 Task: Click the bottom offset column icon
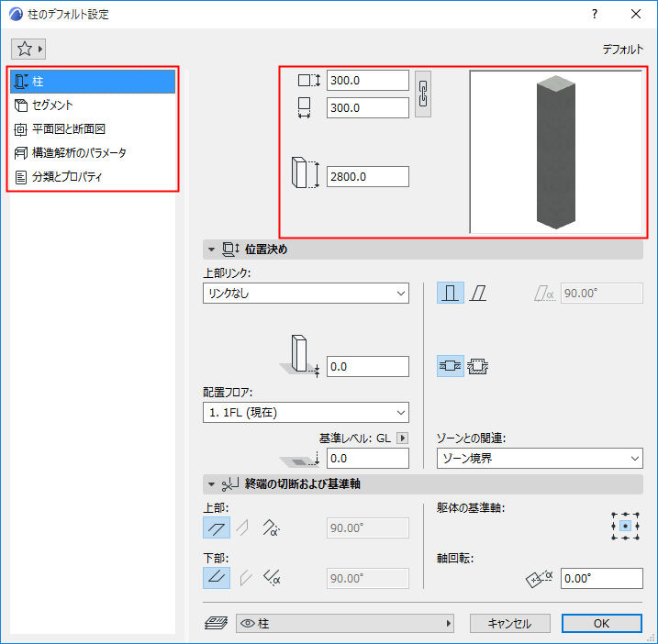point(300,356)
